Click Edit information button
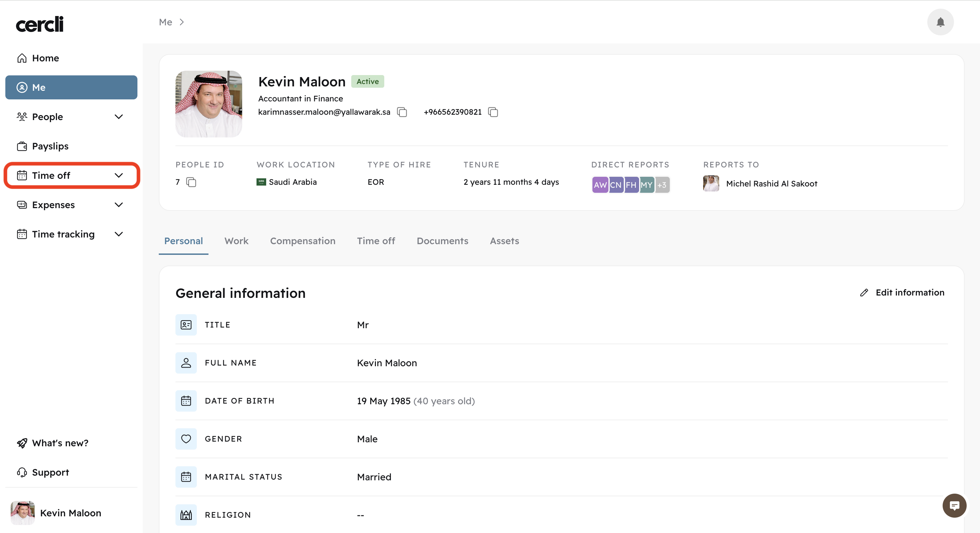The height and width of the screenshot is (533, 980). pyautogui.click(x=902, y=292)
